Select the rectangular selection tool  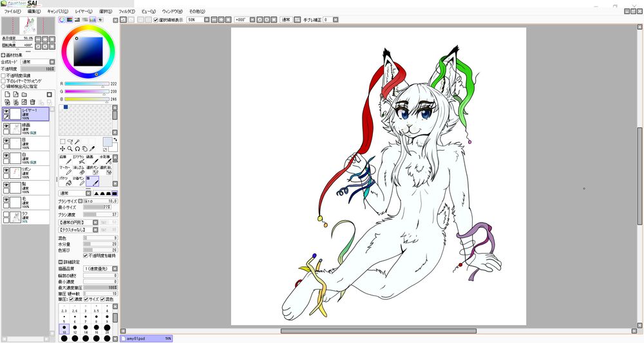[x=62, y=142]
